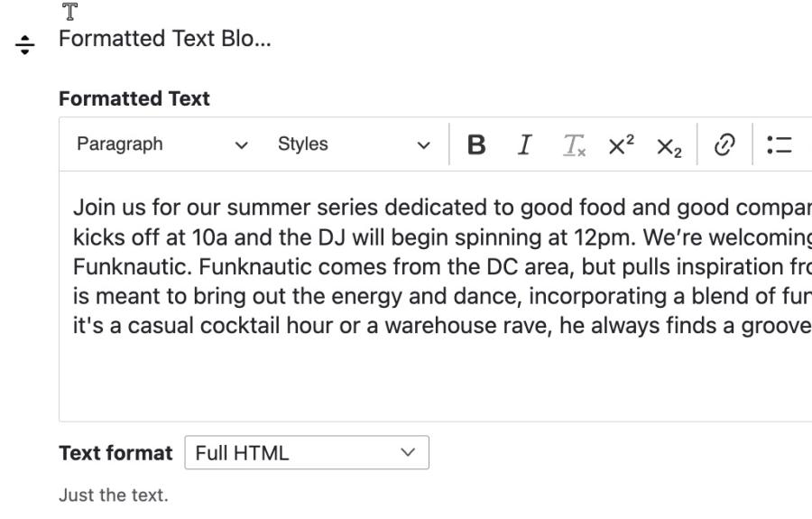Apply superscript formatting

pyautogui.click(x=622, y=144)
